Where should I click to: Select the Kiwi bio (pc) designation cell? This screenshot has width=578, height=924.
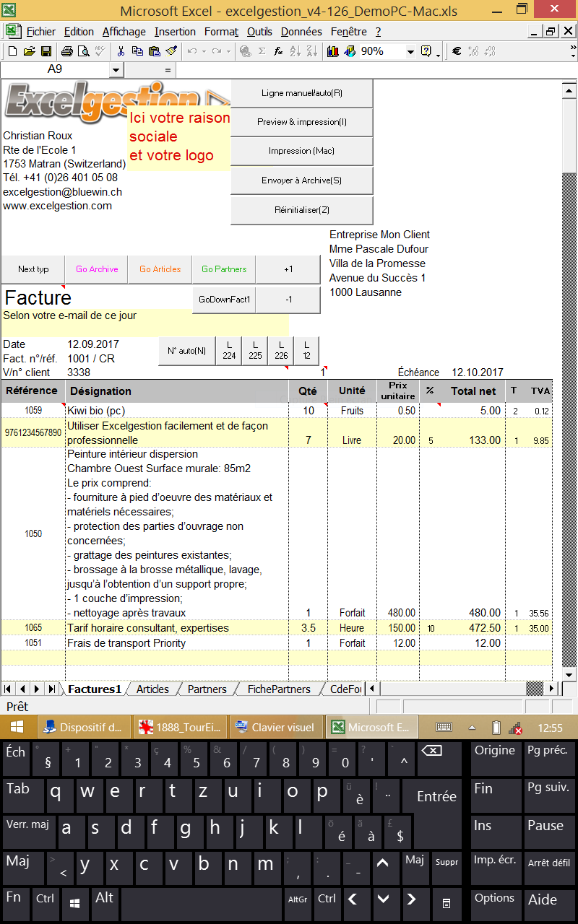click(177, 411)
